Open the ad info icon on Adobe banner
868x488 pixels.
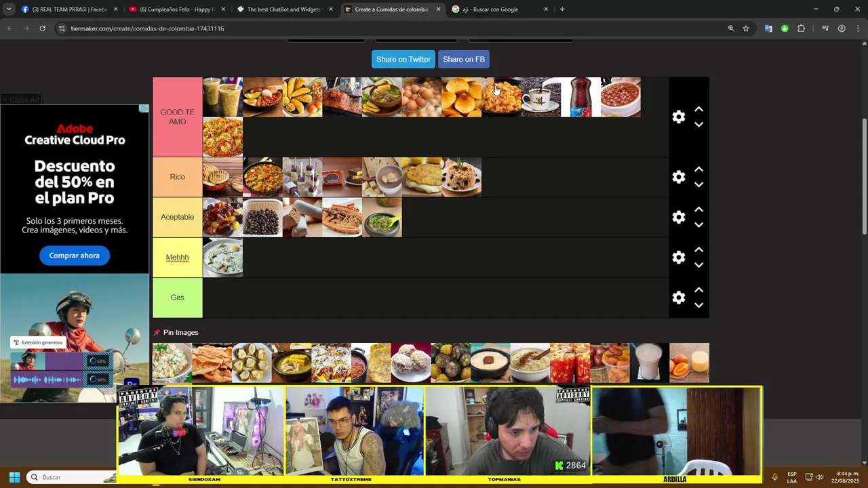pos(144,108)
